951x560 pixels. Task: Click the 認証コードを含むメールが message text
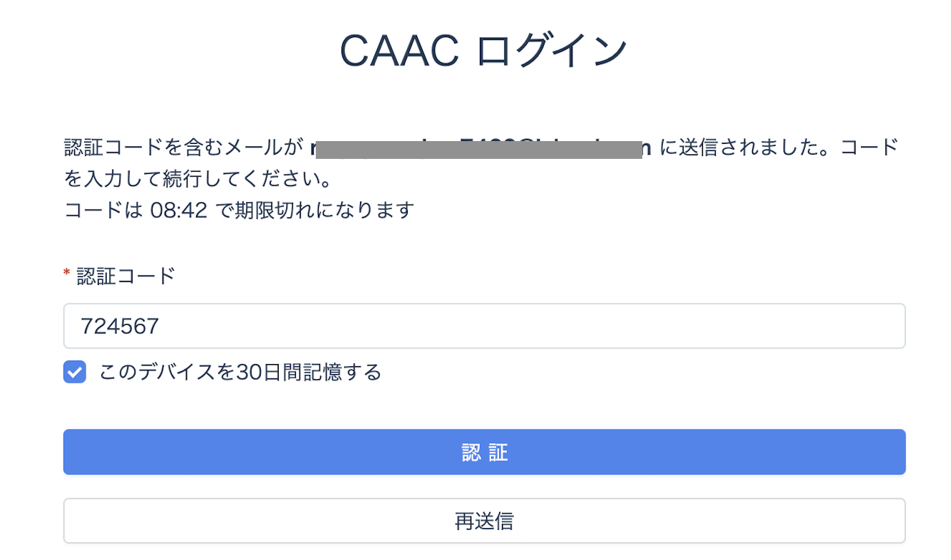click(x=184, y=148)
